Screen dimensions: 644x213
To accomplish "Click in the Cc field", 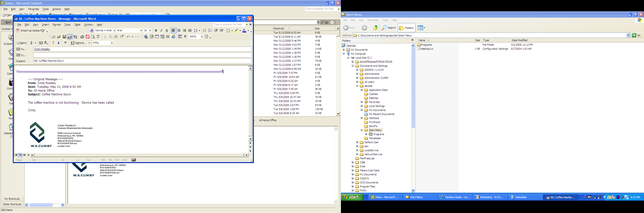I will tap(142, 55).
